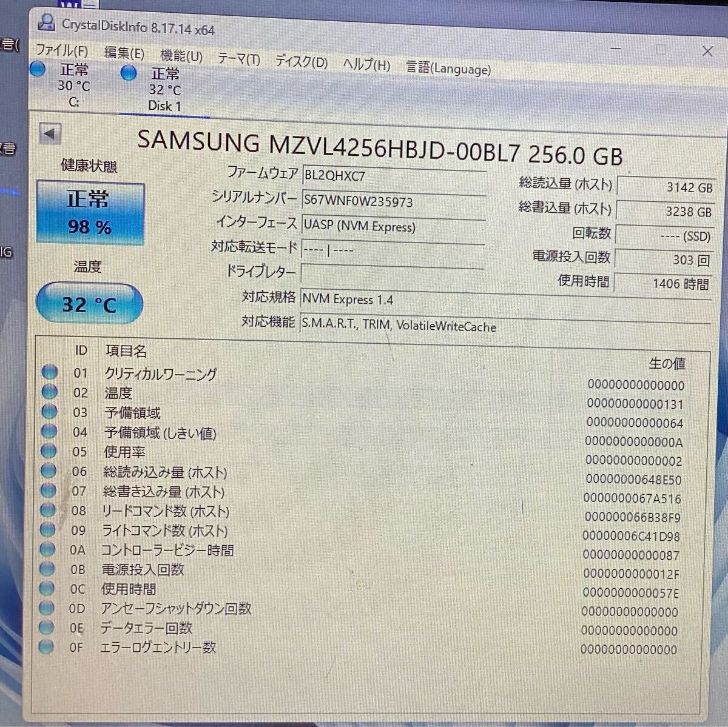Open the 編集(E) menu

pyautogui.click(x=124, y=53)
